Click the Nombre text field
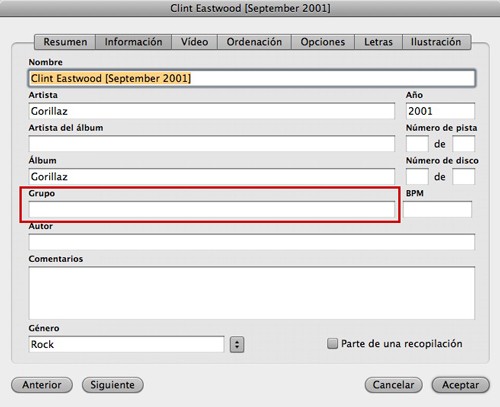This screenshot has height=407, width=500. click(252, 78)
